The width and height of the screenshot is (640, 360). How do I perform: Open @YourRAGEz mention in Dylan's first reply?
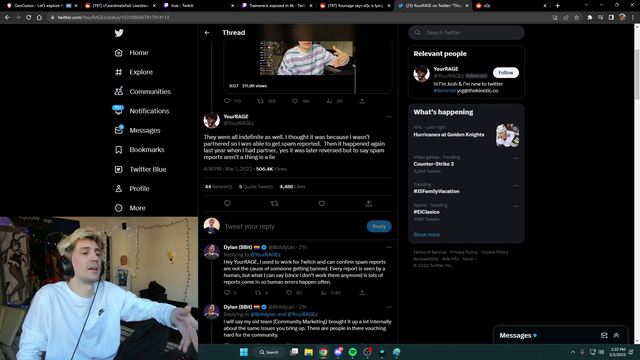click(x=265, y=255)
